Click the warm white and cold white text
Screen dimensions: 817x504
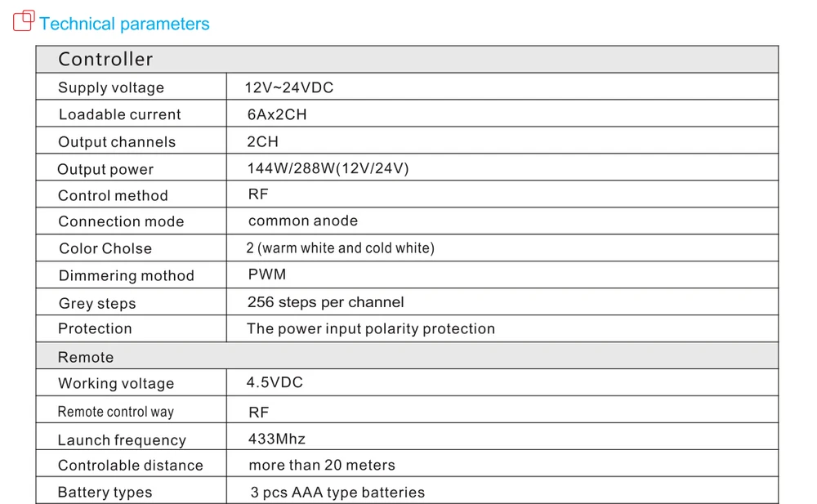(346, 248)
